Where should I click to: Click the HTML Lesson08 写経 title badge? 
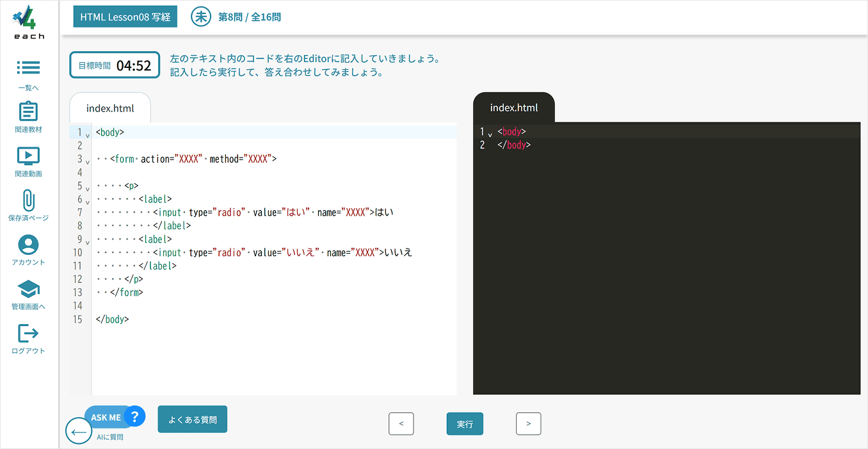pos(125,17)
